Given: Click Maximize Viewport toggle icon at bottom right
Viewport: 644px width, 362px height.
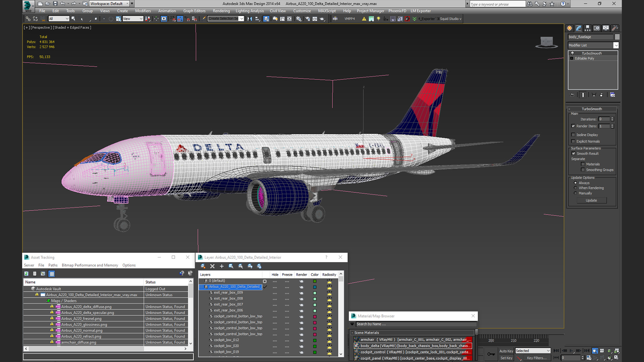Looking at the screenshot, I should click(616, 358).
